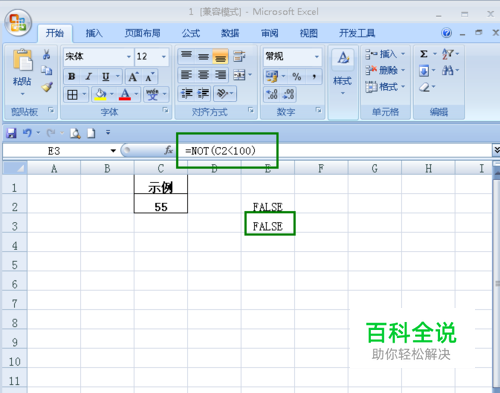Click the Print Preview icon
500x393 pixels.
pos(75,133)
